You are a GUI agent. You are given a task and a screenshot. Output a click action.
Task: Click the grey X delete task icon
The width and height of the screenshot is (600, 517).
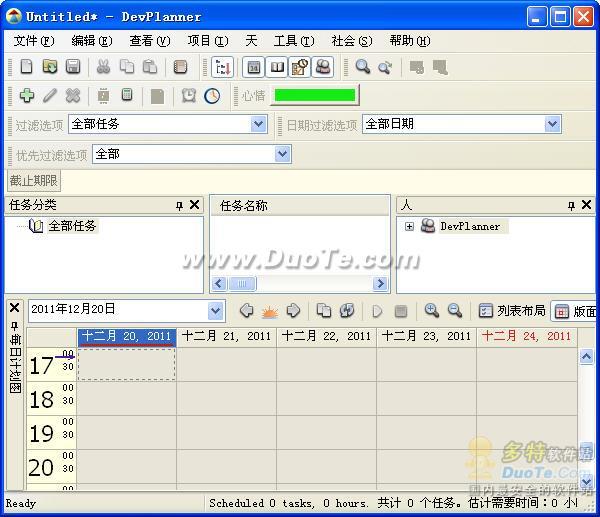(x=73, y=95)
